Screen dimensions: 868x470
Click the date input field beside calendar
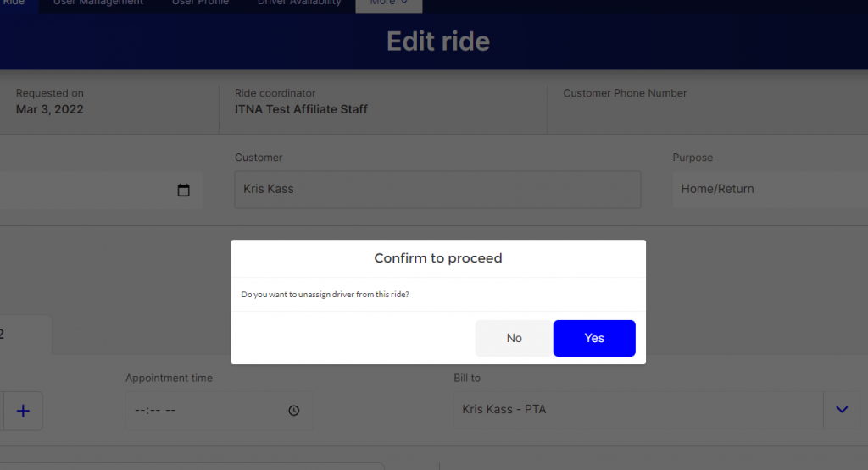pyautogui.click(x=85, y=190)
